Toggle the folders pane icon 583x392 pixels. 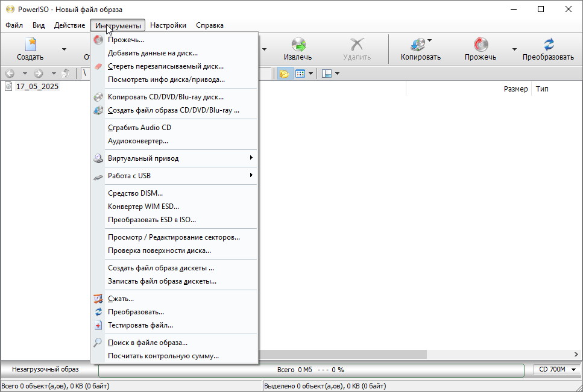point(285,73)
